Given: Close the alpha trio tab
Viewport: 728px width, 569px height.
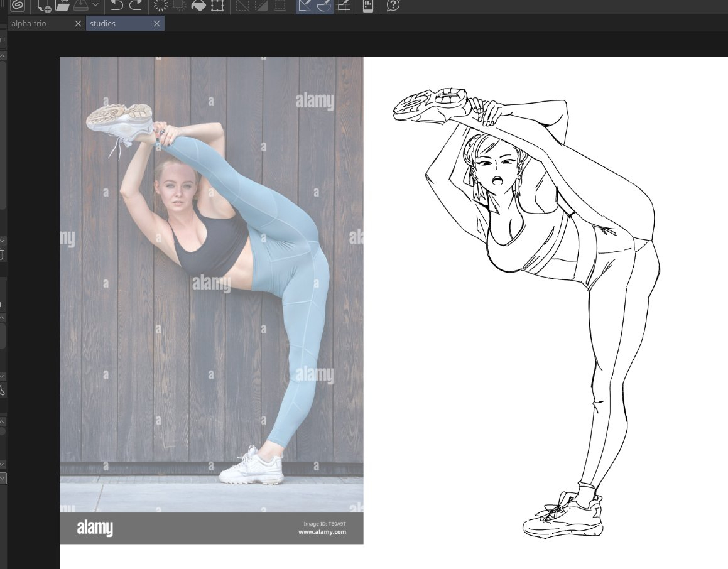Looking at the screenshot, I should point(78,24).
